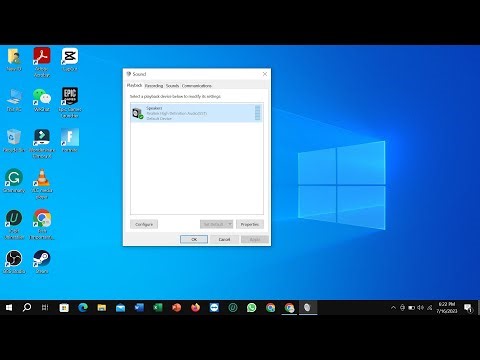
Task: Show hidden system tray icons
Action: click(393, 308)
